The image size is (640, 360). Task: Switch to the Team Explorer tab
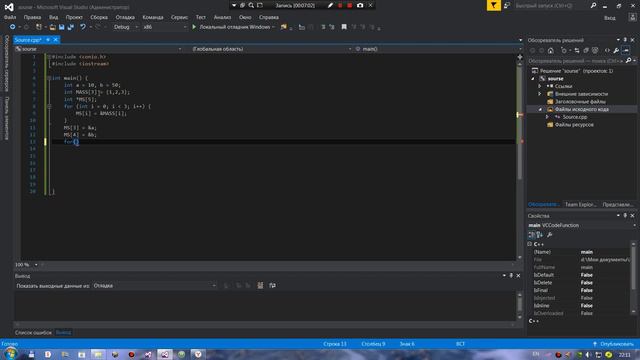click(580, 204)
